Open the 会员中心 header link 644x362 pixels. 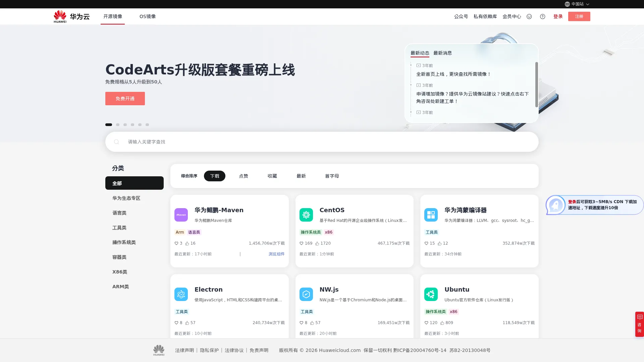pos(512,16)
